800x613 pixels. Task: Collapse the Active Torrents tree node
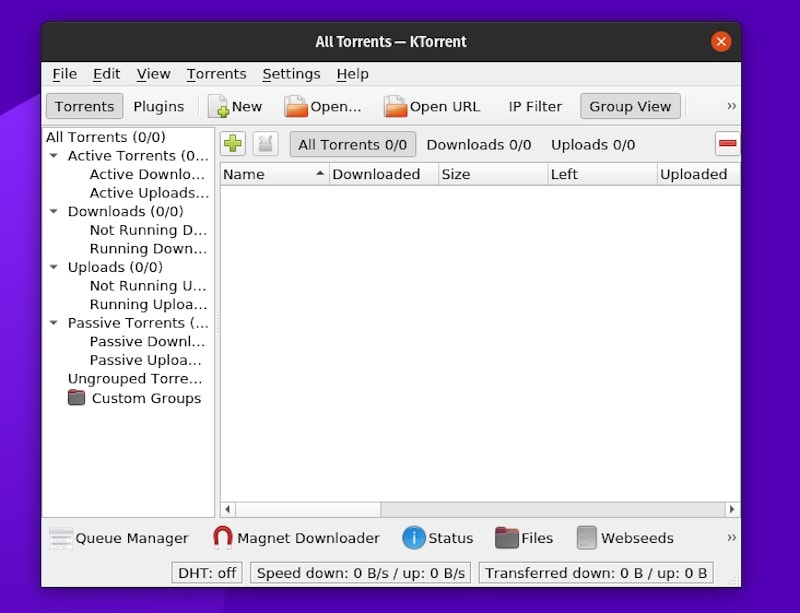(x=54, y=156)
